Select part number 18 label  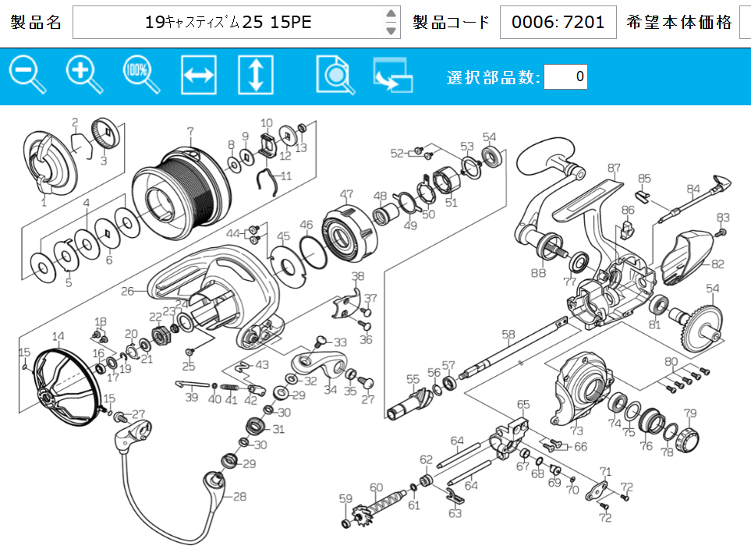pyautogui.click(x=100, y=321)
